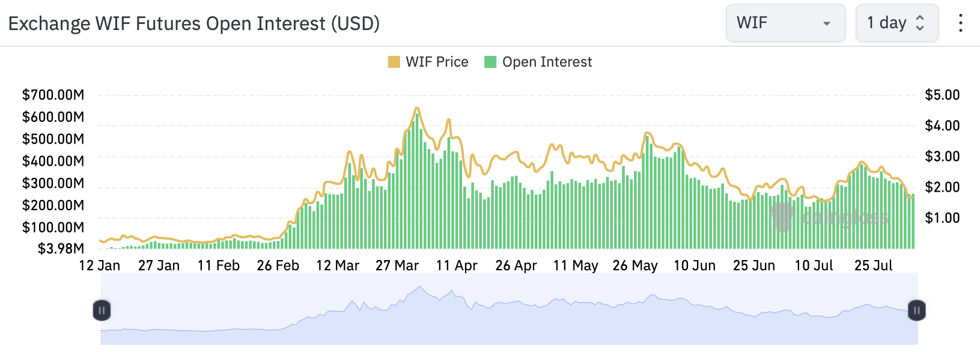Click the green Open Interest legend square
Screen dimensions: 980x352
click(x=490, y=62)
